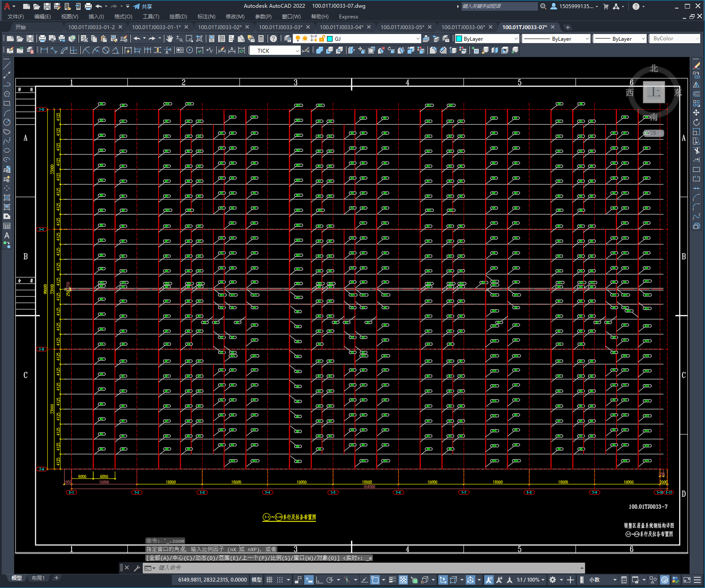Click the 模型 model space status button
The image size is (705, 588).
257,580
